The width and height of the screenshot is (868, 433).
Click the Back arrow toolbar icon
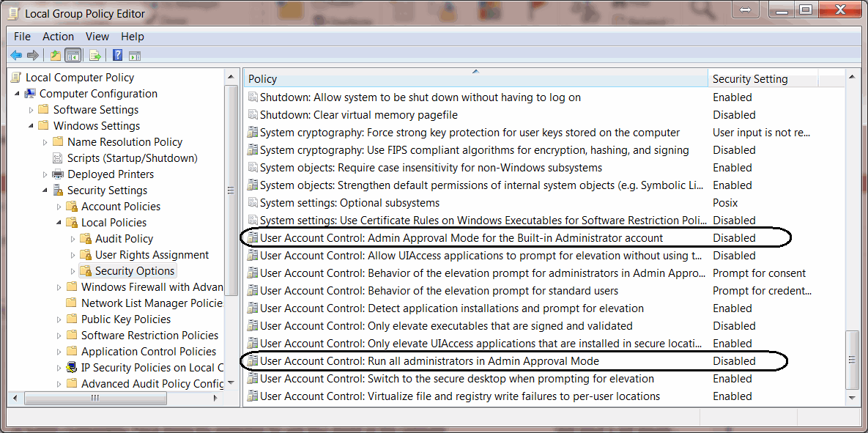tap(16, 55)
